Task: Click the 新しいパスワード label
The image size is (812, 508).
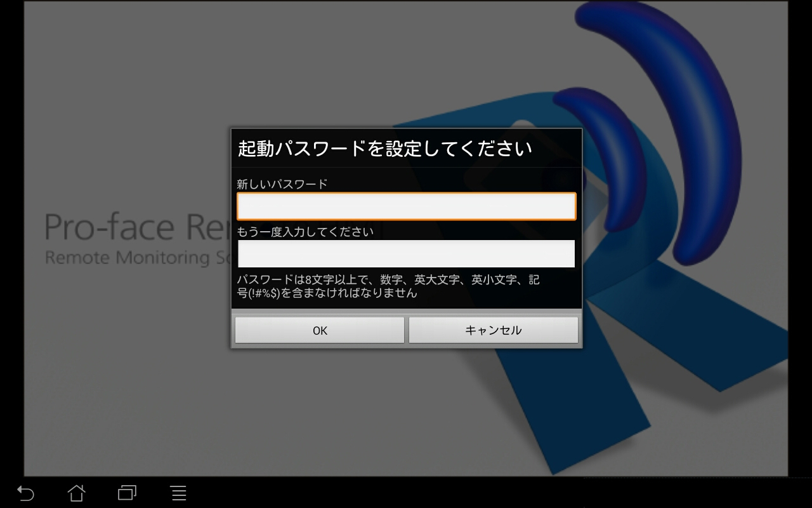Action: pos(282,184)
